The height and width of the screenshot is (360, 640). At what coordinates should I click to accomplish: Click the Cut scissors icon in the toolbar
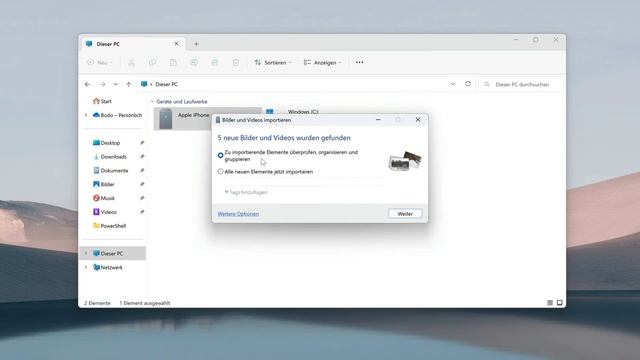(131, 62)
